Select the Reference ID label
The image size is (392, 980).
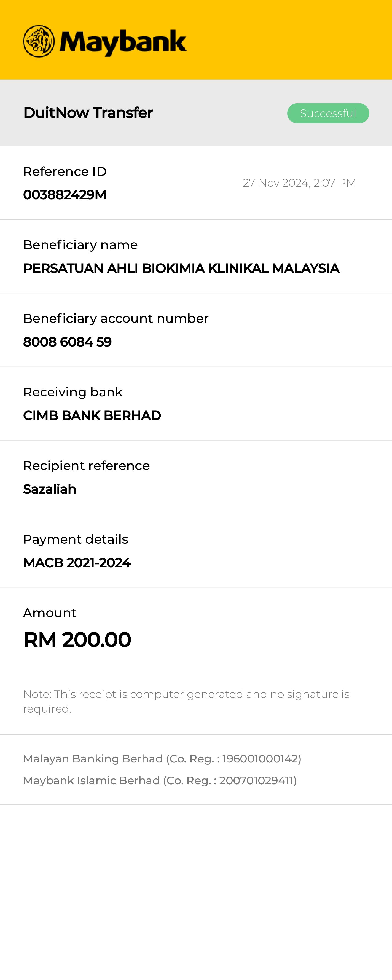(65, 171)
